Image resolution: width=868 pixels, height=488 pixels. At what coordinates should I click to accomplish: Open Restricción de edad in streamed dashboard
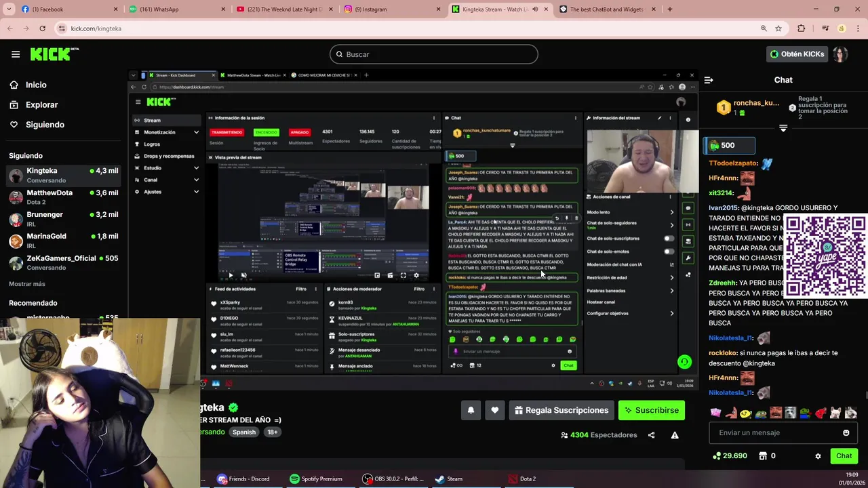(631, 277)
